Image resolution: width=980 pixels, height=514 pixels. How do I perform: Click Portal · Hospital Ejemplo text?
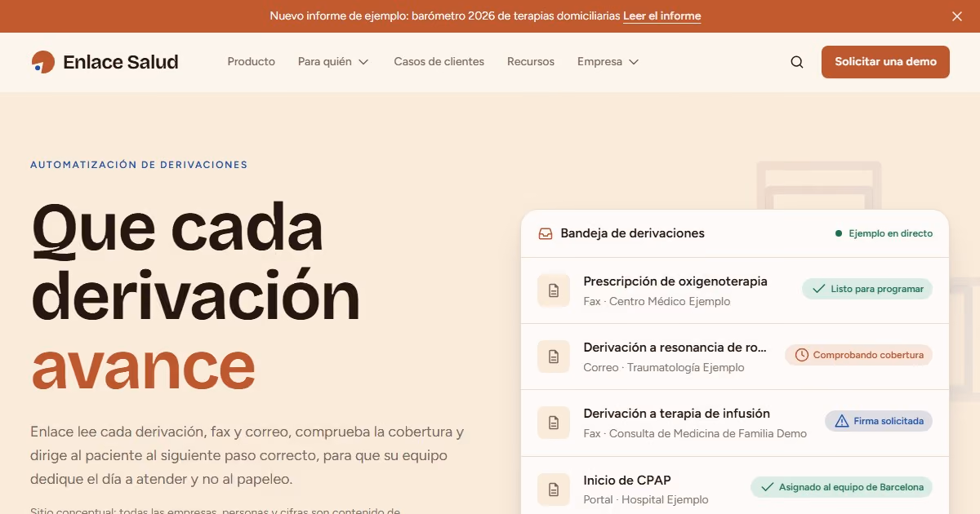(x=646, y=500)
